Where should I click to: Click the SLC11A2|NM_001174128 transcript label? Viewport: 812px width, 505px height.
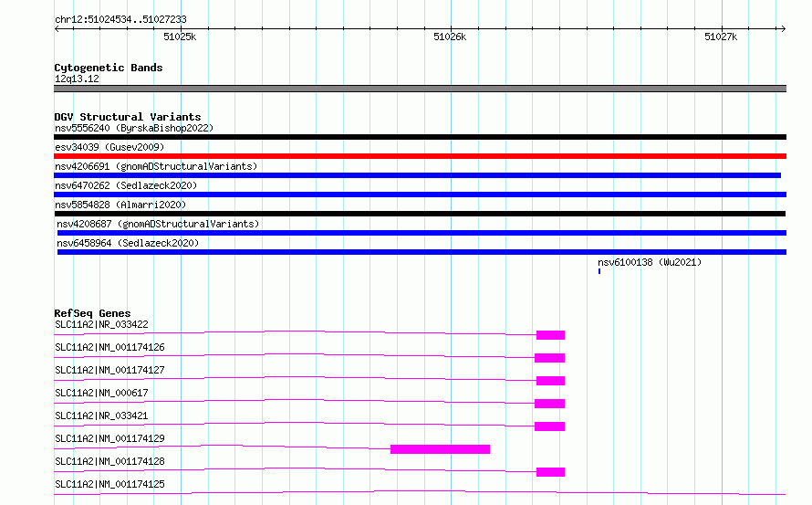click(109, 461)
